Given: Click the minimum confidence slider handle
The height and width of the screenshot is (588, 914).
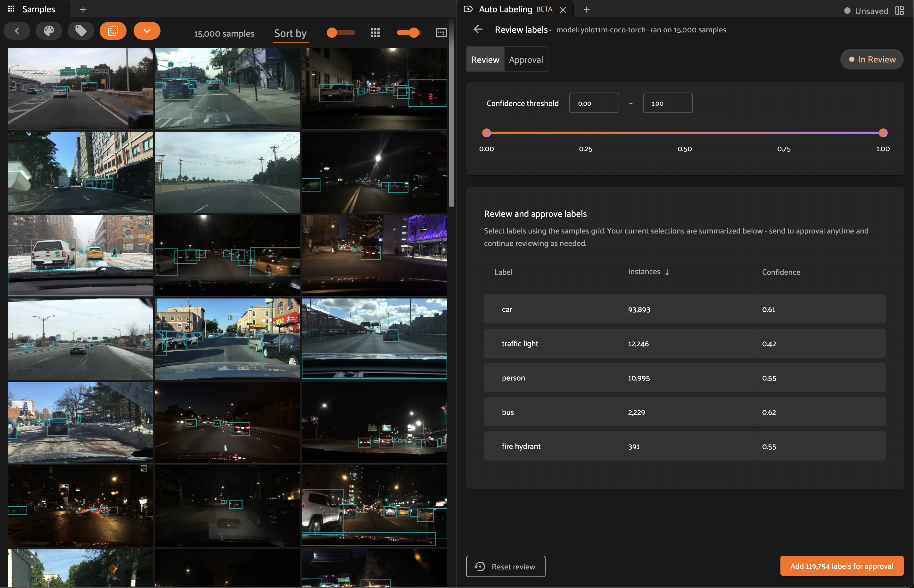Looking at the screenshot, I should click(x=486, y=133).
